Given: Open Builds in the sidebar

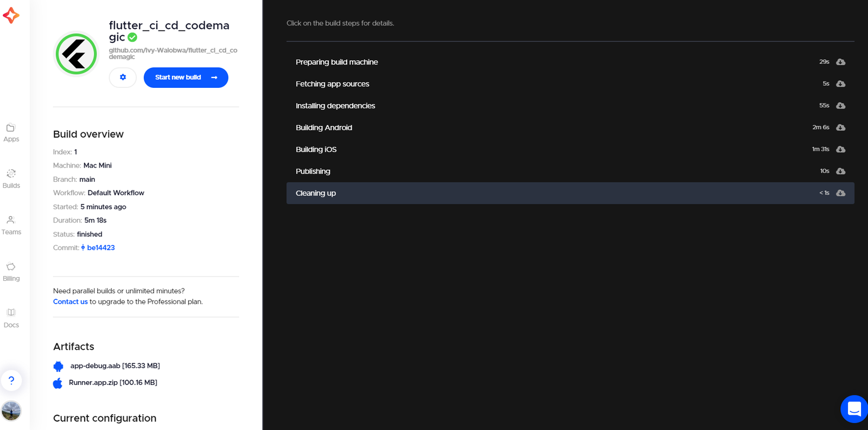Looking at the screenshot, I should [11, 179].
